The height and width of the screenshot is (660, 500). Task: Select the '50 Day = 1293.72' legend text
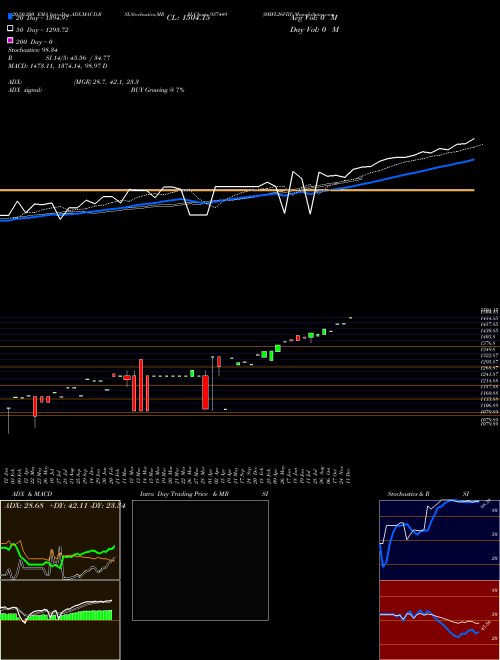[x=42, y=30]
